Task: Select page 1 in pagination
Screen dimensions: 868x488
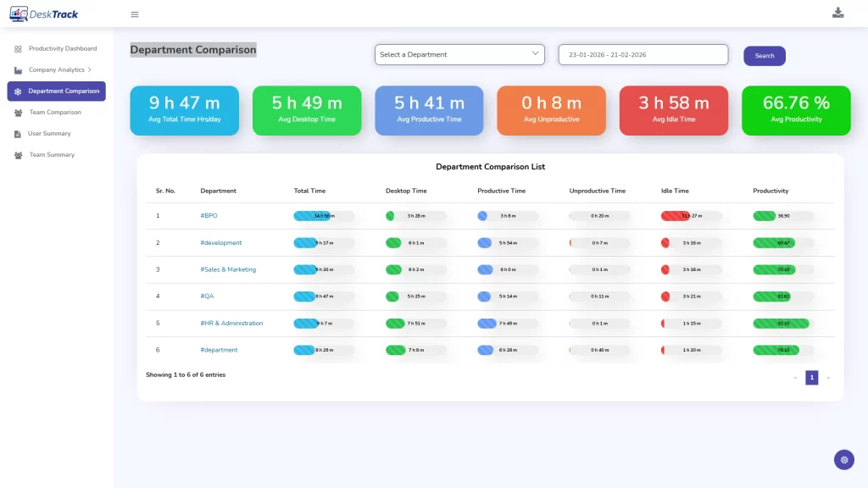Action: tap(811, 377)
